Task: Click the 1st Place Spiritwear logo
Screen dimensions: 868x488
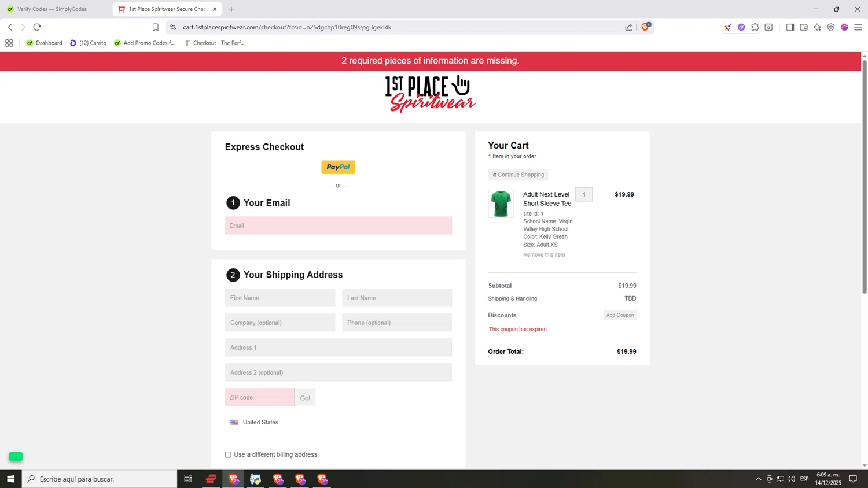Action: click(430, 94)
